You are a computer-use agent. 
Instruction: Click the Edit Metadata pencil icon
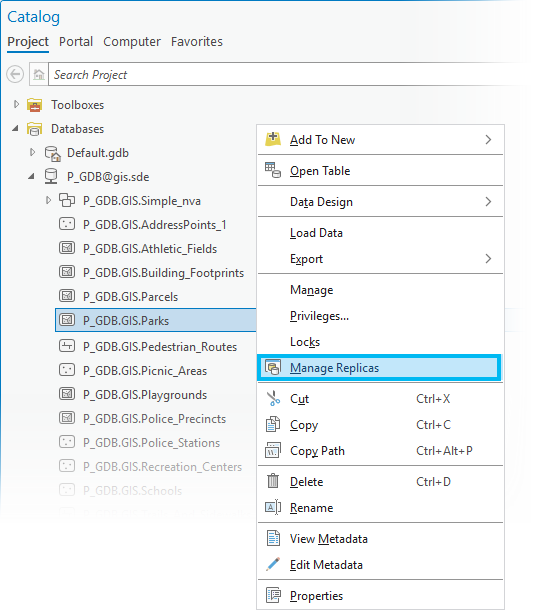(273, 564)
